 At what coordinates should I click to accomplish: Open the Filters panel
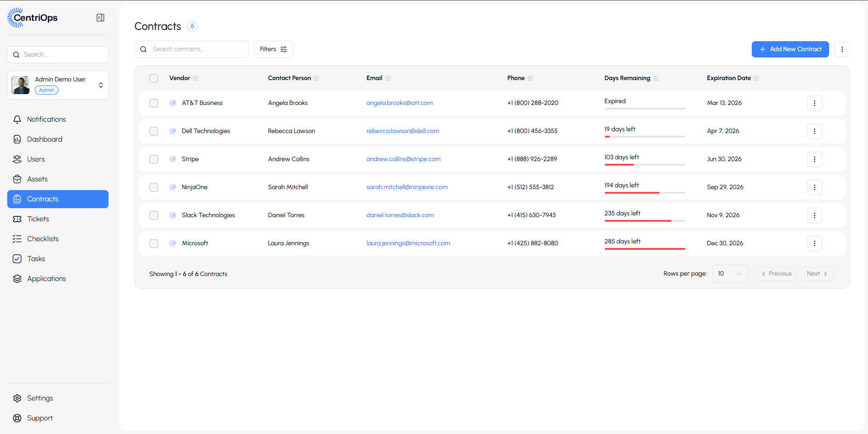(x=273, y=49)
